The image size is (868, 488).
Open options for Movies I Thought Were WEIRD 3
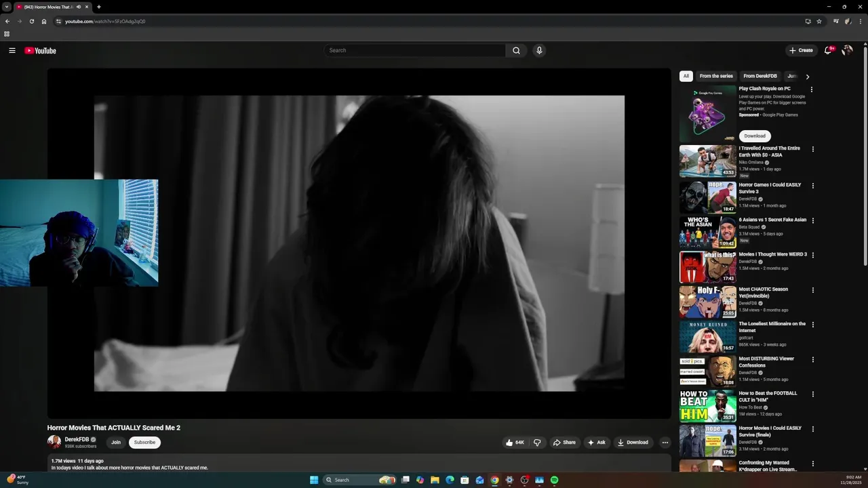tap(813, 256)
